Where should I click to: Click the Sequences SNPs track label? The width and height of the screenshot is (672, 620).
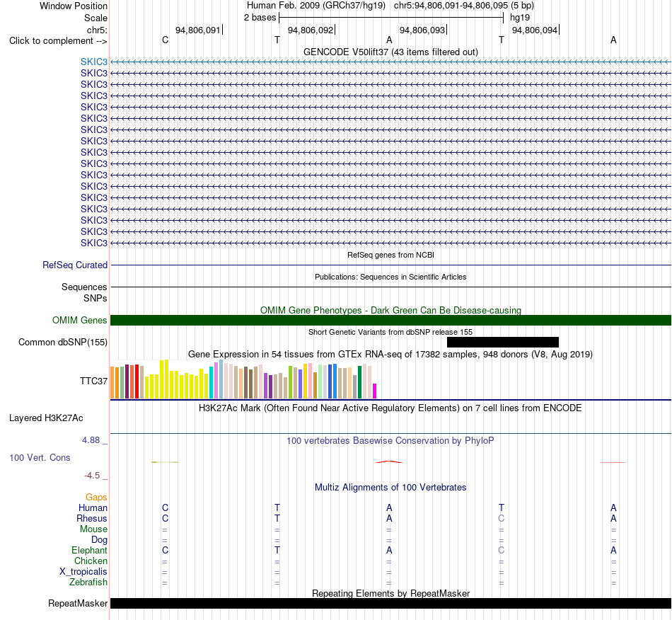tap(84, 292)
